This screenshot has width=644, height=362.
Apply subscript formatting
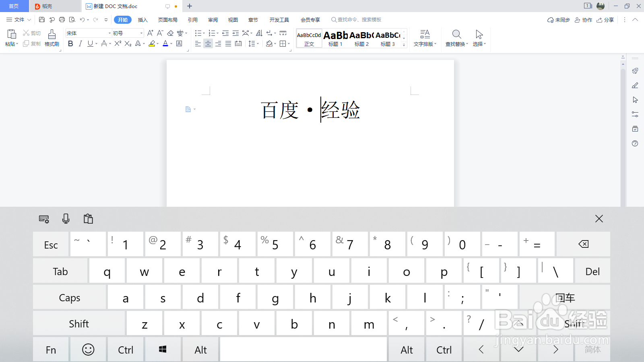(128, 43)
